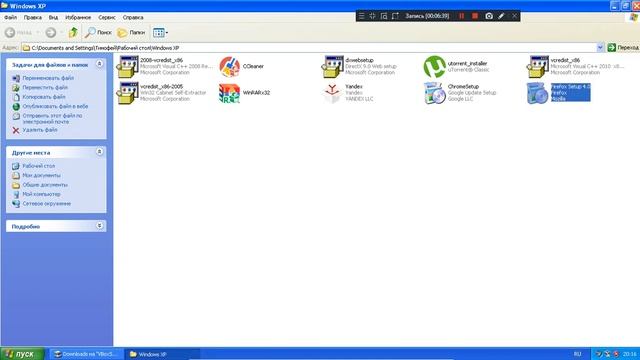Click the RU language indicator
The image size is (640, 360).
click(577, 354)
